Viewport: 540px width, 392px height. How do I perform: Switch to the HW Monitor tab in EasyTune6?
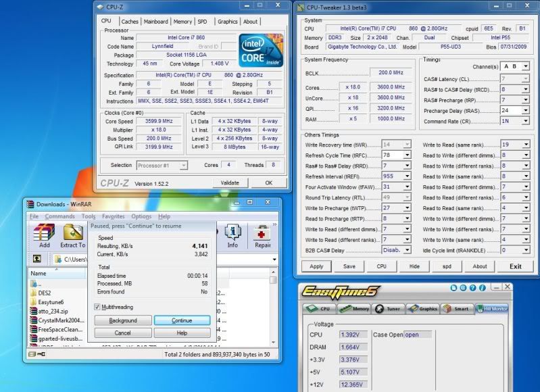[492, 309]
